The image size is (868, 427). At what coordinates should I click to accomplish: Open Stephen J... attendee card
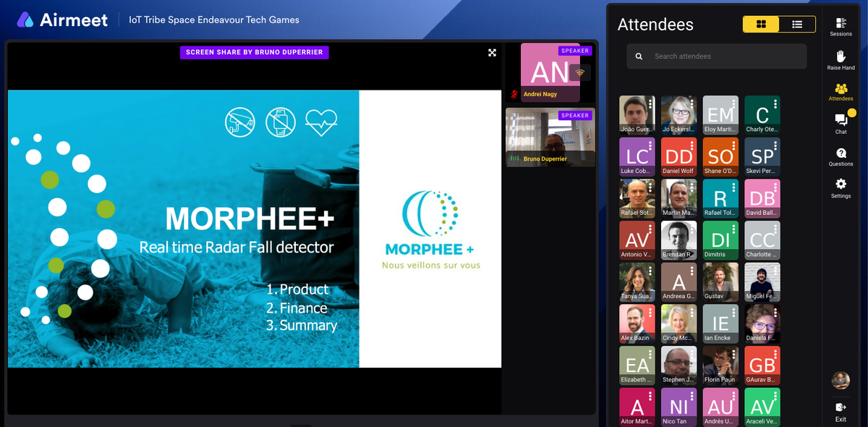tap(679, 365)
